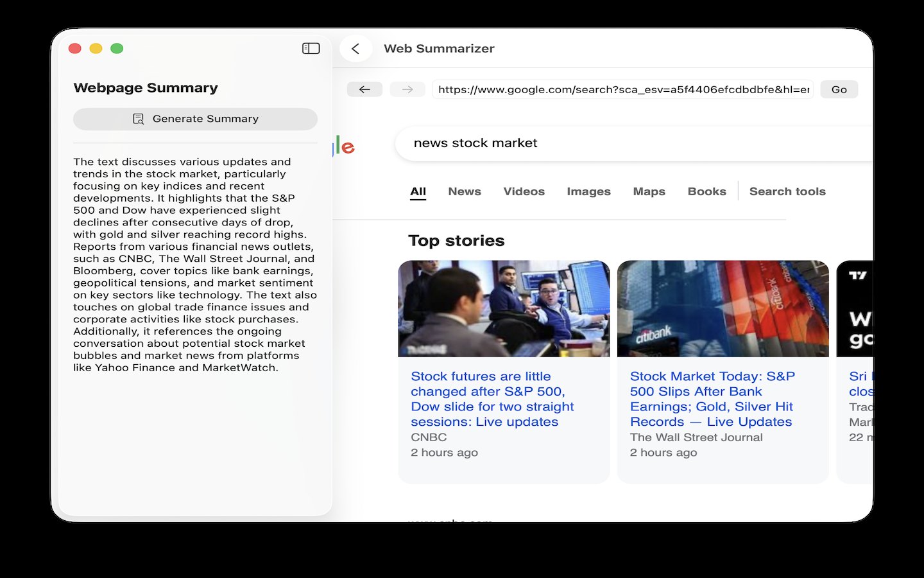Switch to the Videos tab
Viewport: 924px width, 578px height.
tap(524, 191)
